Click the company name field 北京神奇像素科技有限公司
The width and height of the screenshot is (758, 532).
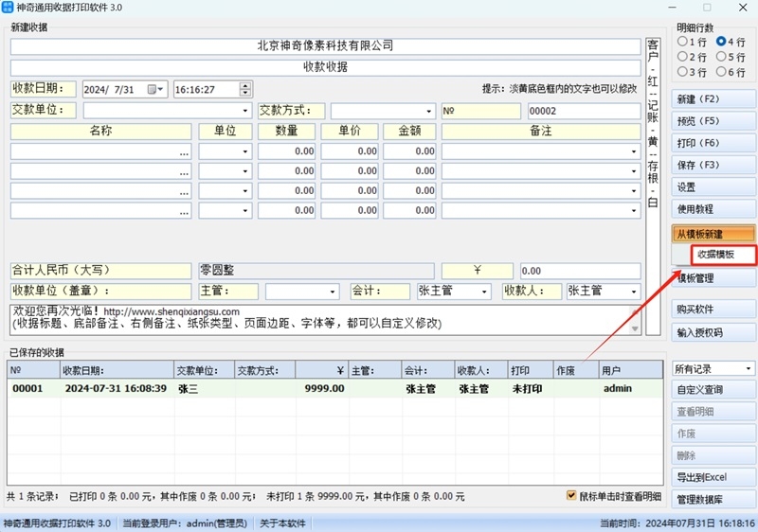325,45
